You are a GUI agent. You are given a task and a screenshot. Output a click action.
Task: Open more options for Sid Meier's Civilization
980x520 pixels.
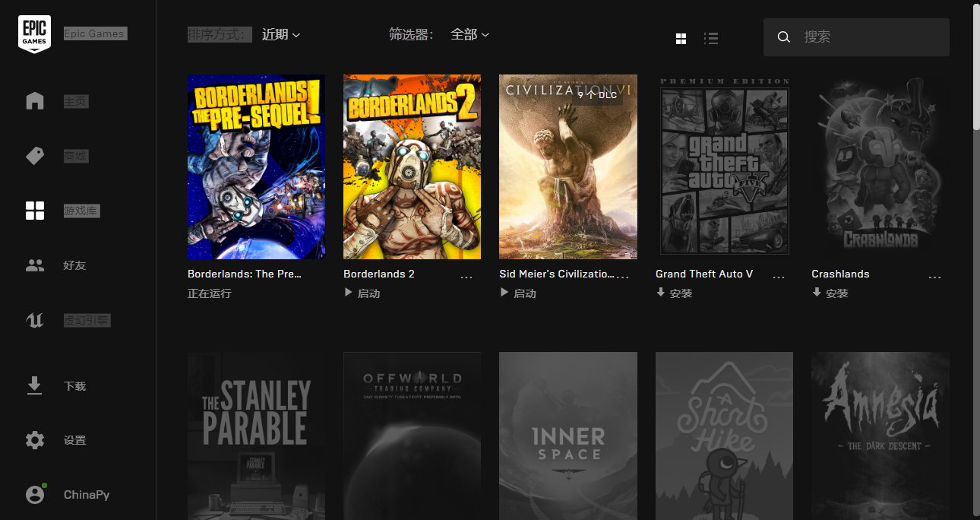[x=623, y=277]
